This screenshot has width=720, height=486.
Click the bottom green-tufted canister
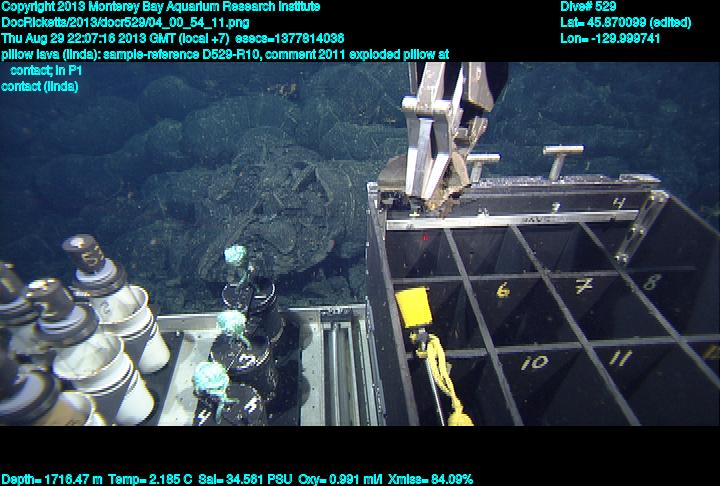tap(210, 380)
